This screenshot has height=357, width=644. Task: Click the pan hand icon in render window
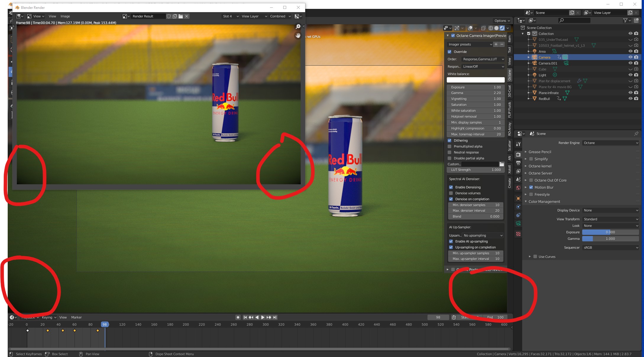click(298, 35)
